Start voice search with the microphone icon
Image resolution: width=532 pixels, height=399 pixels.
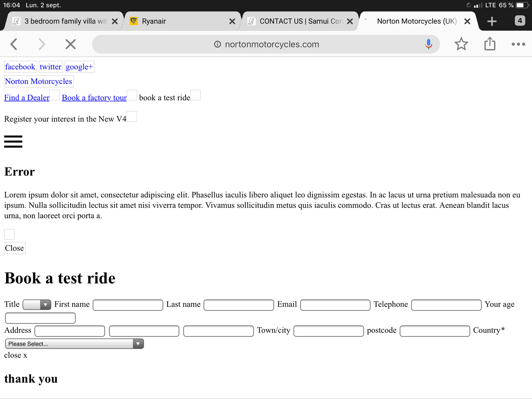coord(429,44)
